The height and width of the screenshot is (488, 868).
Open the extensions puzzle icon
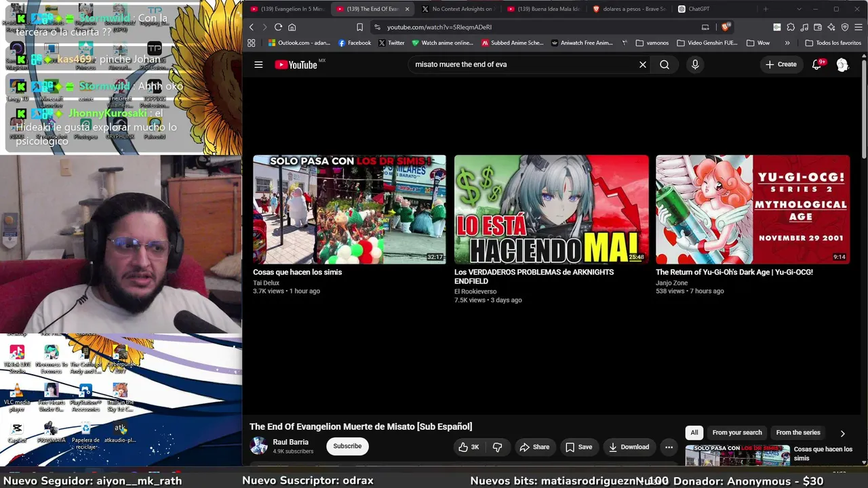791,27
